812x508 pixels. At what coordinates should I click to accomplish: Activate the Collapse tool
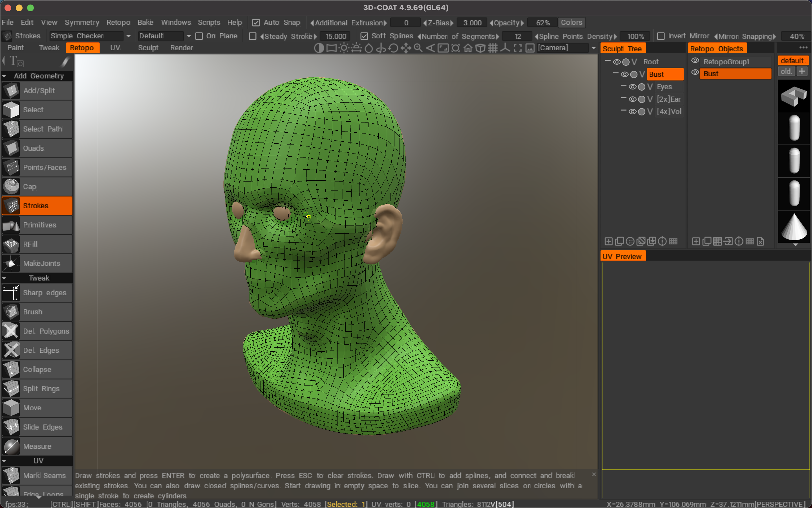[x=37, y=369]
